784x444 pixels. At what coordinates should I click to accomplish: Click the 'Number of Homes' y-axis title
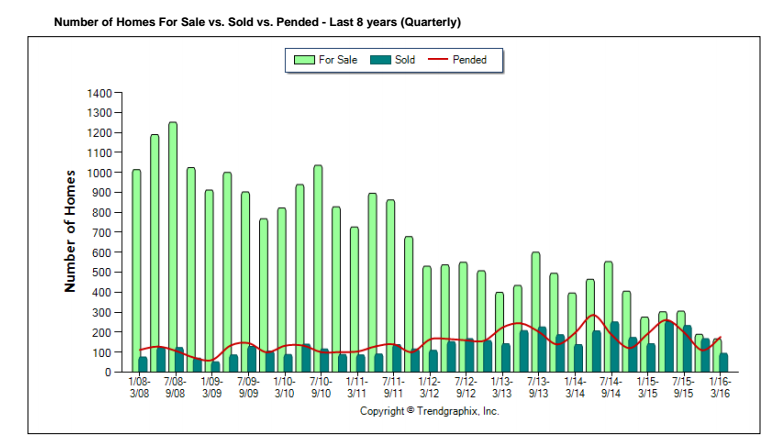(71, 231)
